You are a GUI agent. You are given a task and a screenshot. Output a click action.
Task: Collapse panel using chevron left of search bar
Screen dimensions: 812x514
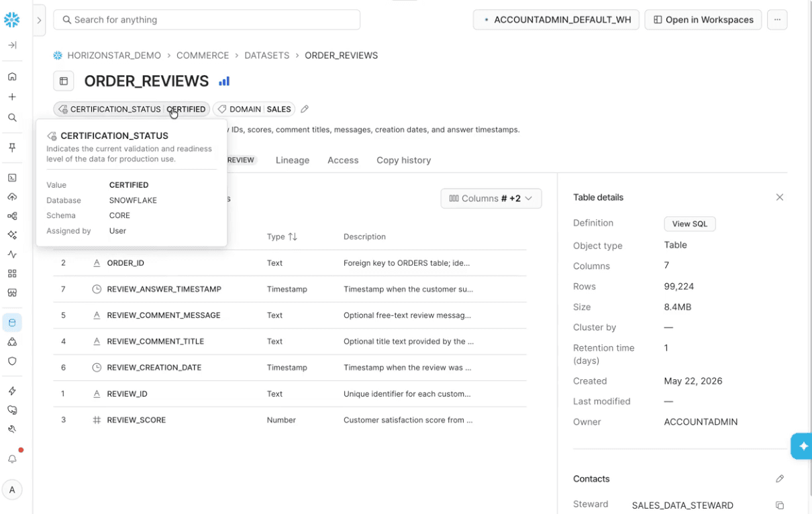pos(39,20)
